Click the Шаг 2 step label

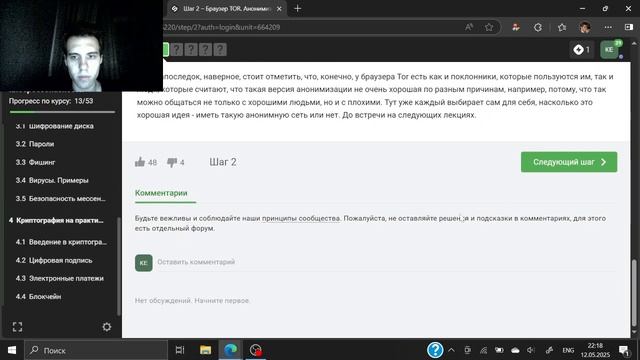tap(223, 162)
